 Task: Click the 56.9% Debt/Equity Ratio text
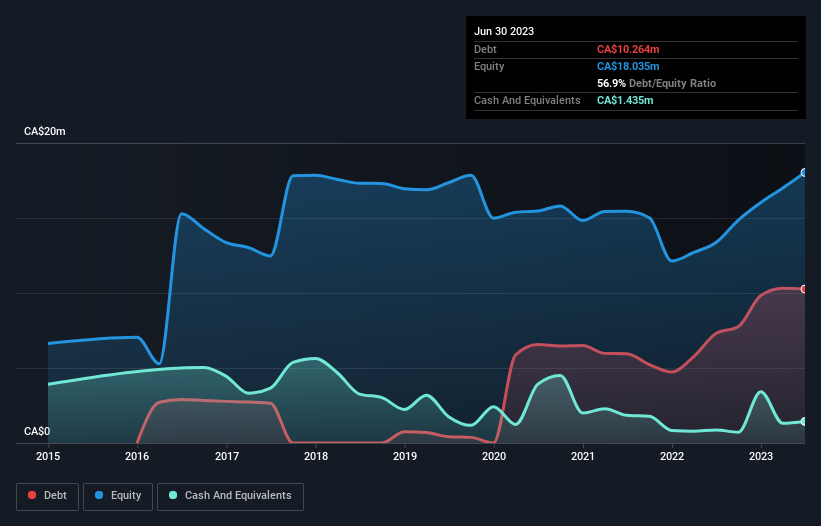click(x=656, y=83)
